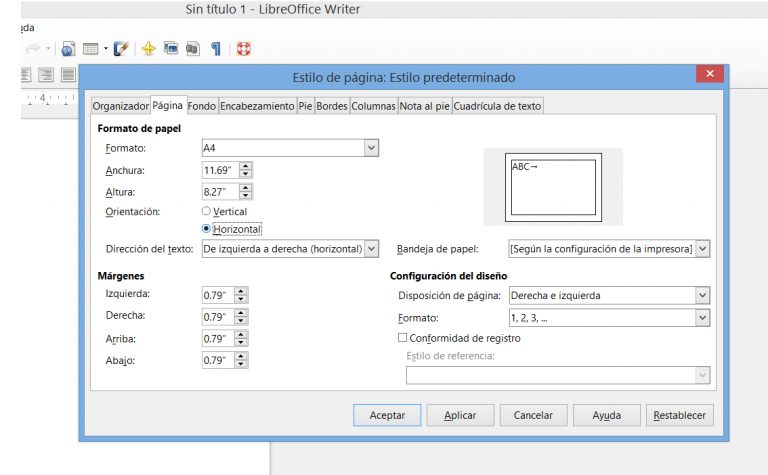768x475 pixels.
Task: Click the Abajo margin input field
Action: [218, 360]
